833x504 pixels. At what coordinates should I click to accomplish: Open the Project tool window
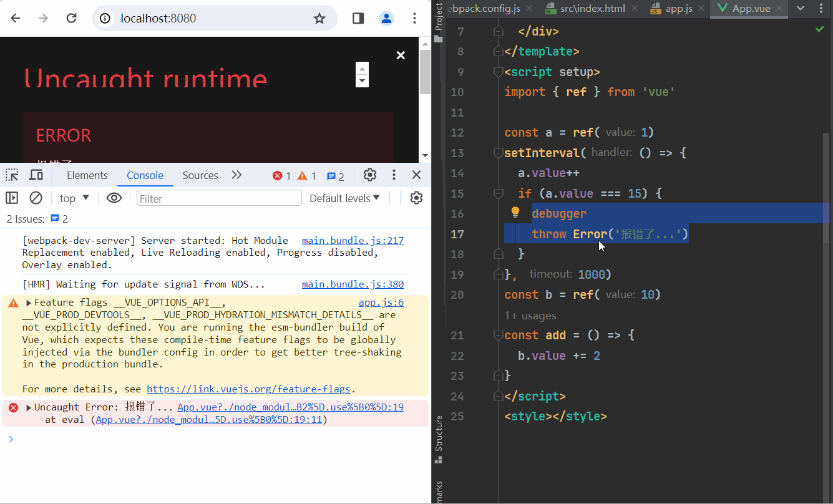(x=439, y=22)
